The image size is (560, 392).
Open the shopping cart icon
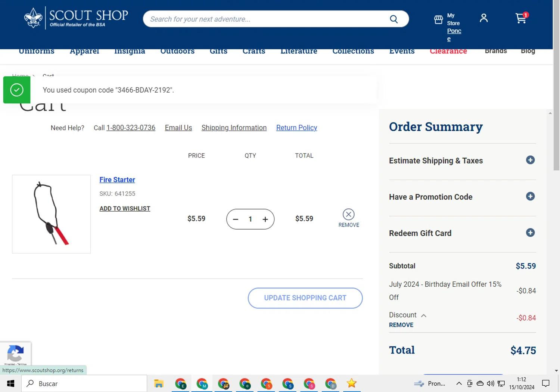[x=521, y=18]
